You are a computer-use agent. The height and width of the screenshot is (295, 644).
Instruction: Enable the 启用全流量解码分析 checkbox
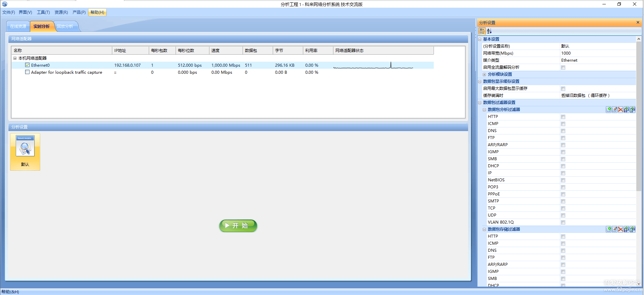click(x=563, y=67)
